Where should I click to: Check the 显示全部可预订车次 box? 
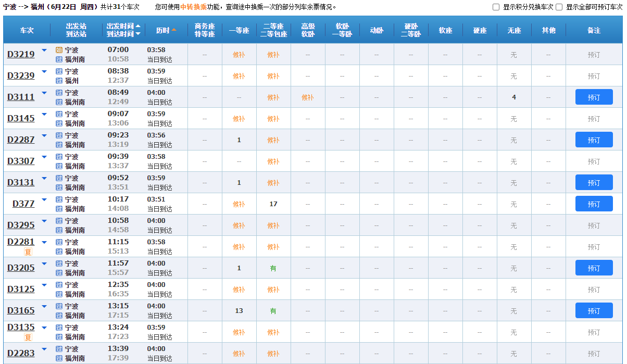(559, 7)
